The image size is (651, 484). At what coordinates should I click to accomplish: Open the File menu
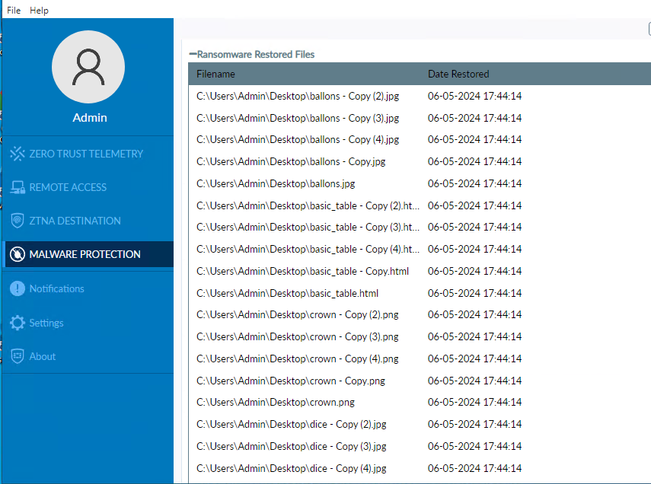coord(14,10)
